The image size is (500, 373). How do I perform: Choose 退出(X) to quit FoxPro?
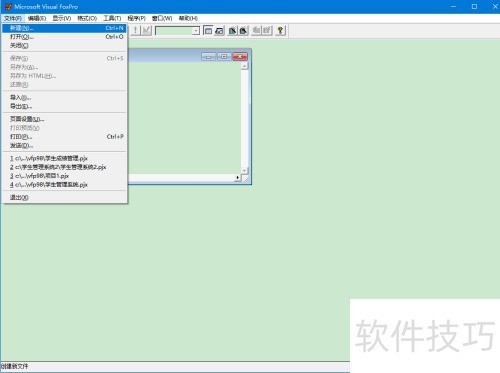(64, 197)
